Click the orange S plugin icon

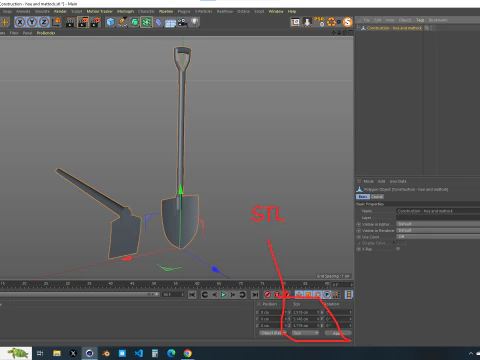point(348,22)
